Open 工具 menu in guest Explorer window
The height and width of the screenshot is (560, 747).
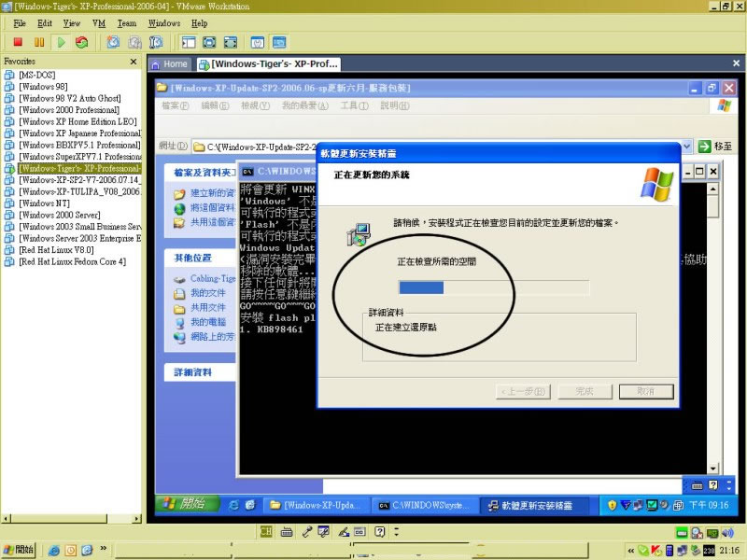coord(354,105)
